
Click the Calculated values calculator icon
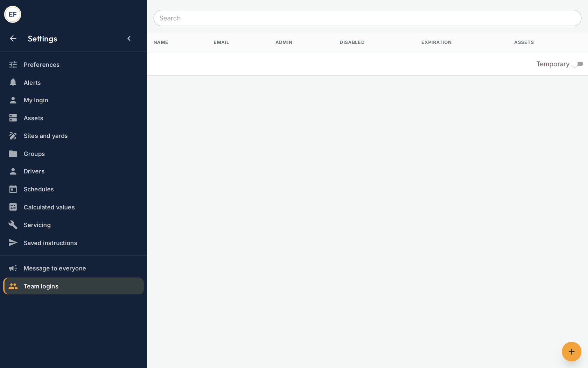point(13,207)
